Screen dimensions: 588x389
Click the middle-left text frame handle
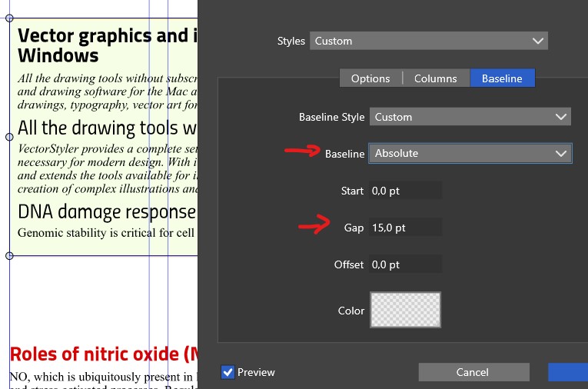click(x=10, y=137)
